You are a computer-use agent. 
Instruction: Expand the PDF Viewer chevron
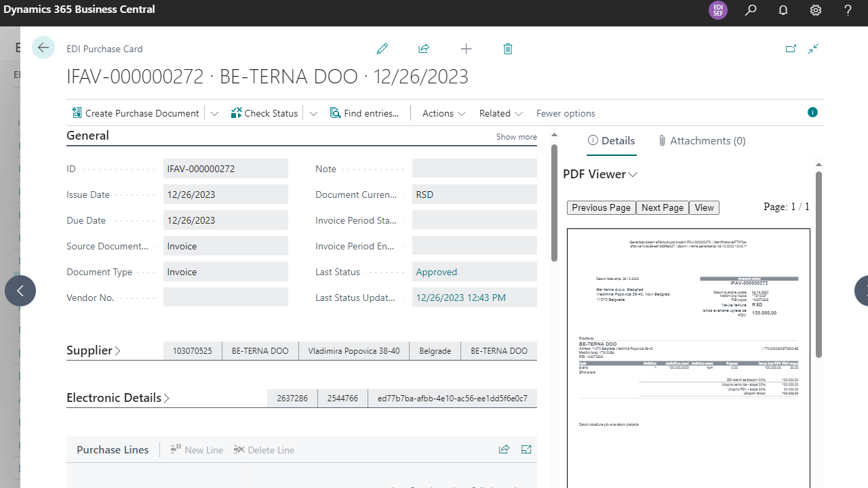633,175
